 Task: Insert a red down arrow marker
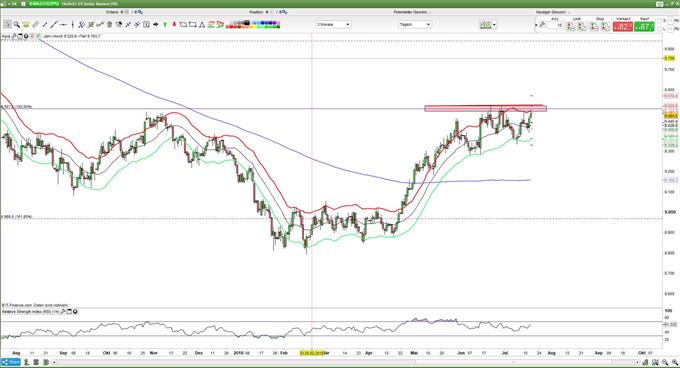click(174, 25)
